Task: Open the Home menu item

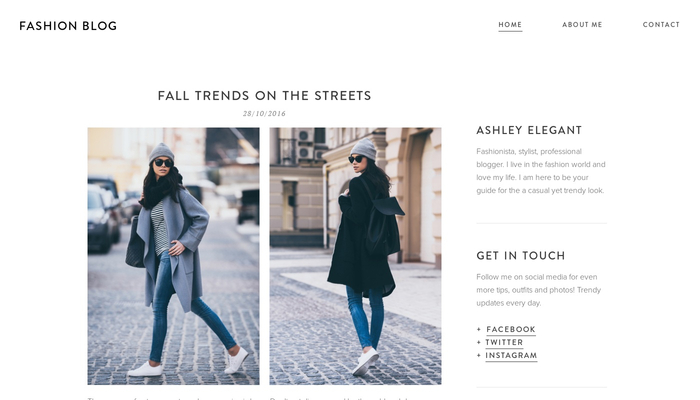Action: tap(510, 25)
